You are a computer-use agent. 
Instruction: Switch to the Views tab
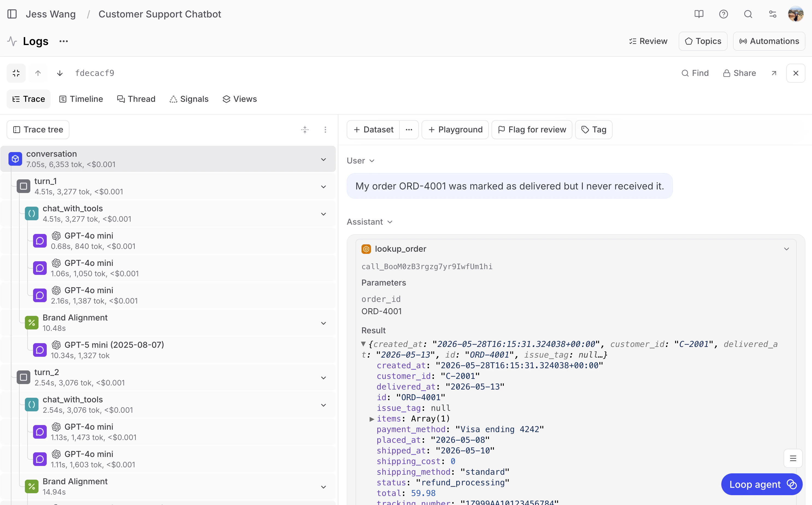[x=240, y=99]
